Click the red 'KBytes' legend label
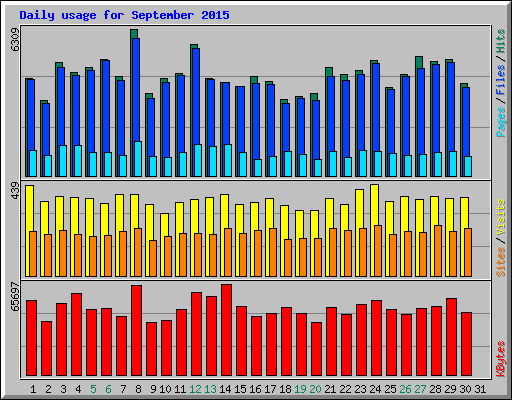The width and height of the screenshot is (512, 400). pos(500,359)
